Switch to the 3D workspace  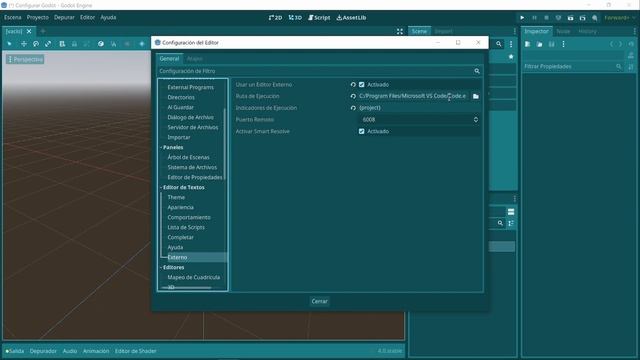coord(295,18)
